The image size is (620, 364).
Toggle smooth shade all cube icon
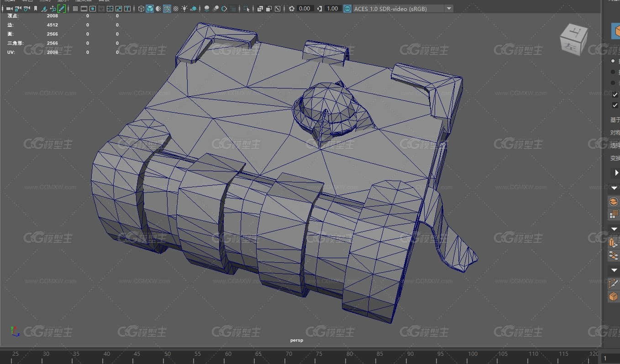point(150,9)
